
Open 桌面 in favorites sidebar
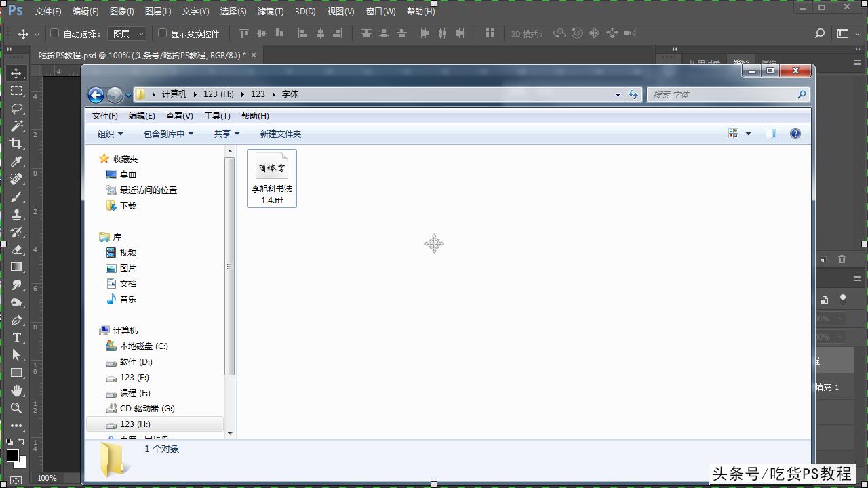coord(121,174)
